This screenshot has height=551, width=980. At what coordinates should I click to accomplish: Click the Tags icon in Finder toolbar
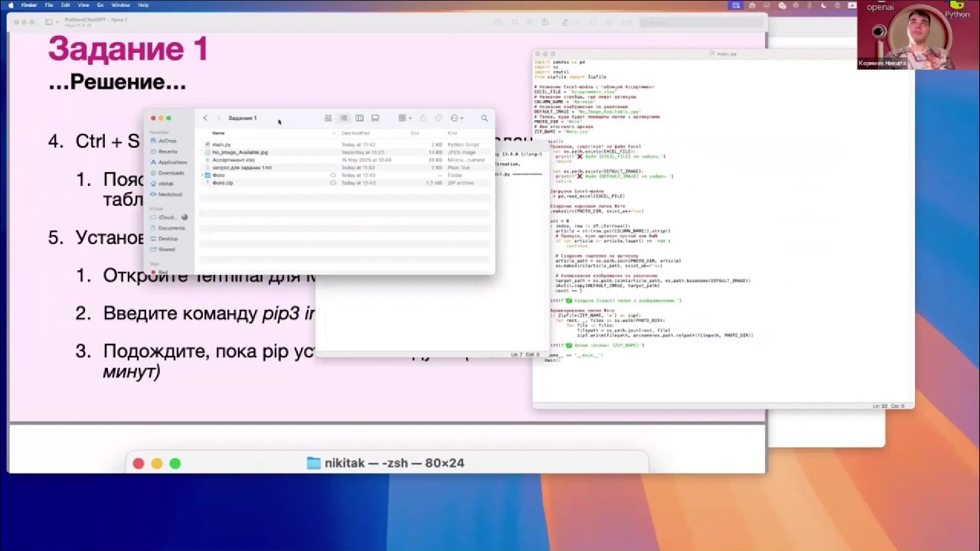[439, 118]
